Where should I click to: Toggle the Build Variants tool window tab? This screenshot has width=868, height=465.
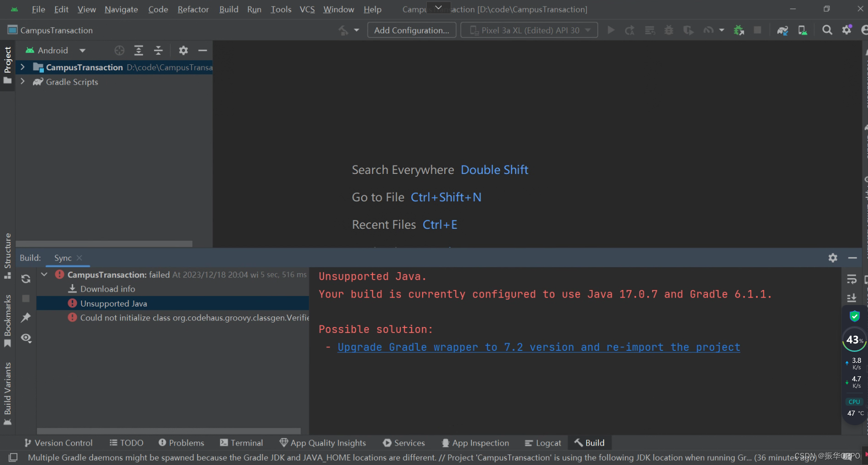[x=7, y=393]
